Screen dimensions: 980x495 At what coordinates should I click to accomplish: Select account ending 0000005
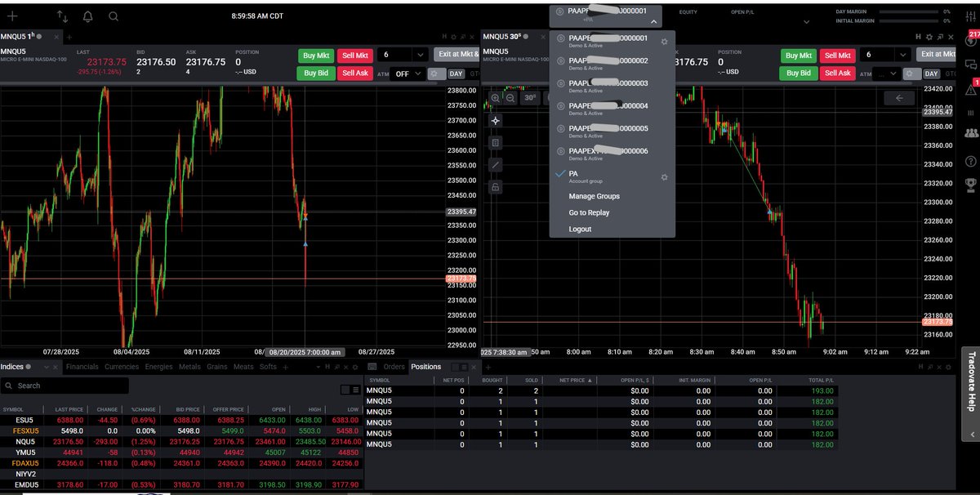pyautogui.click(x=612, y=131)
